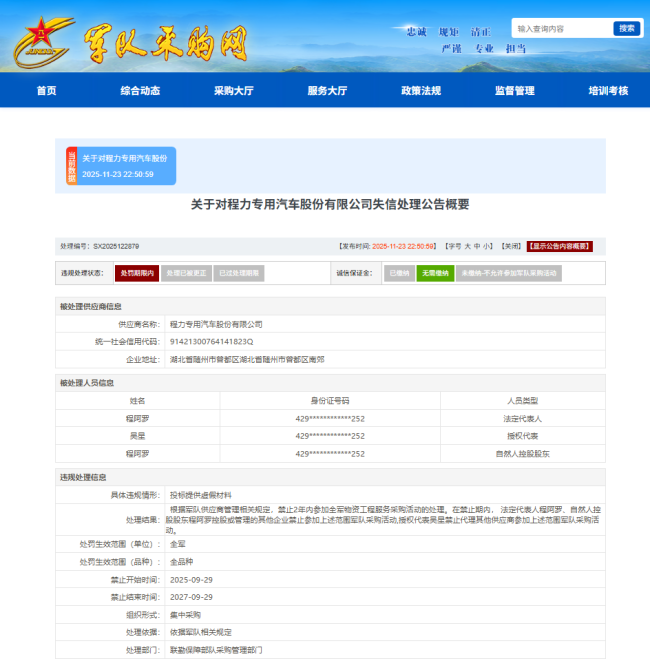Click the 显示公告内容概要 button
The width and height of the screenshot is (650, 670).
coord(560,246)
